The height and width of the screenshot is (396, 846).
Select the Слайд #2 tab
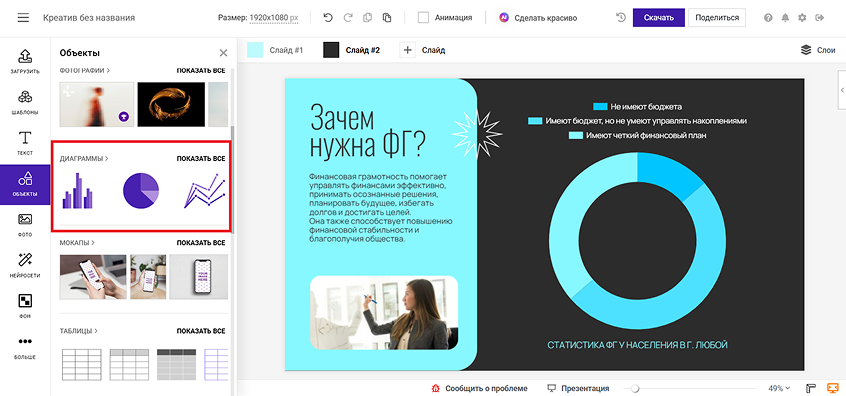tap(352, 50)
